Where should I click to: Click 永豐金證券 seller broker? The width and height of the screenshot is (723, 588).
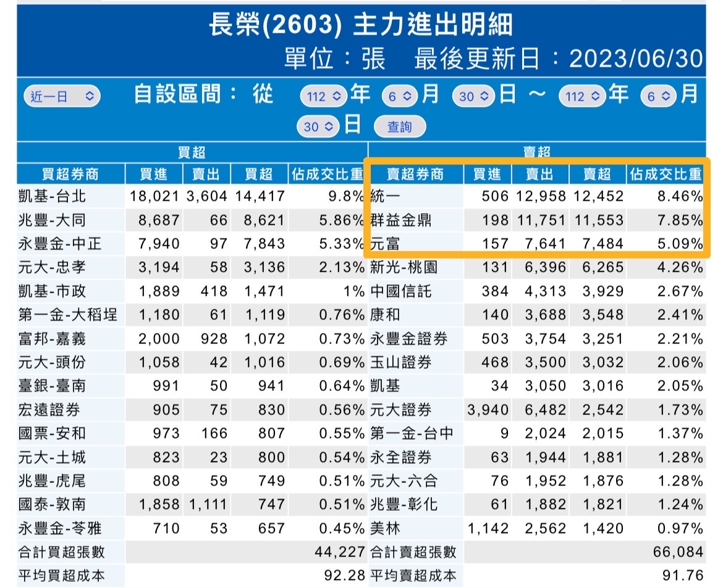408,338
